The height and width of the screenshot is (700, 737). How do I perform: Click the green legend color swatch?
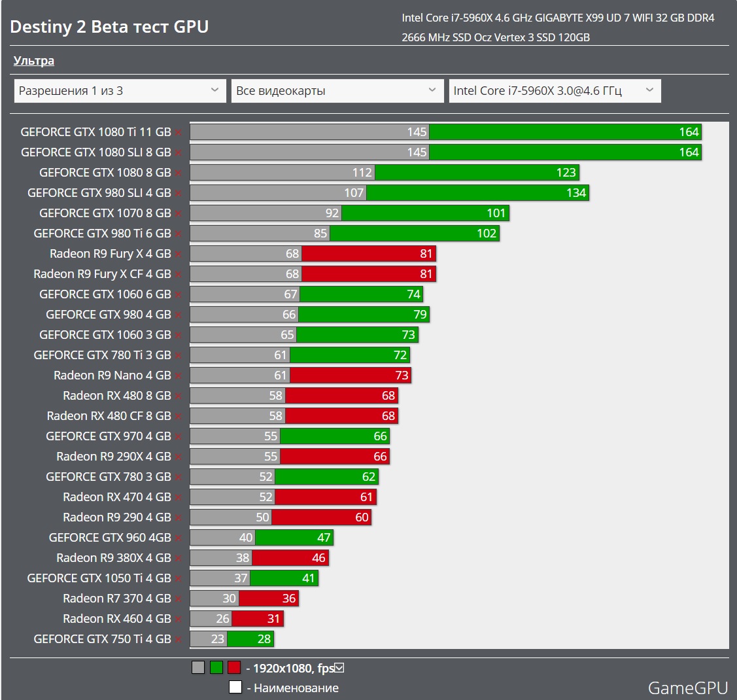tap(216, 668)
